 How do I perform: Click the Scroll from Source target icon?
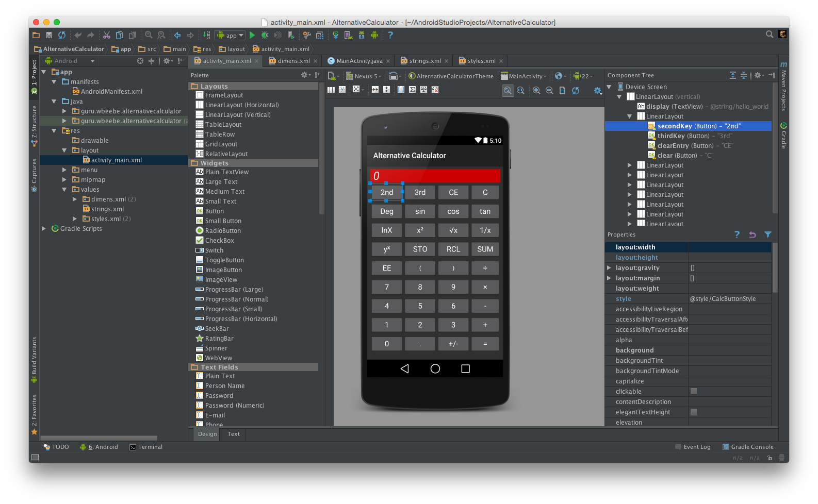click(140, 61)
